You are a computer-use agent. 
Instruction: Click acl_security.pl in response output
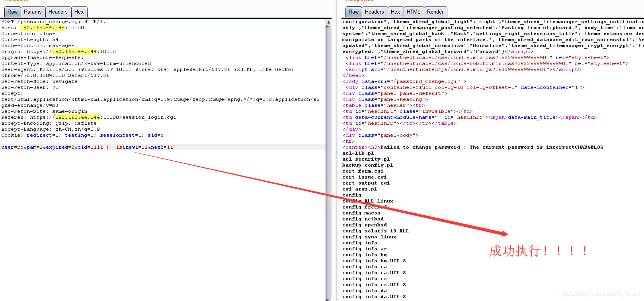(x=366, y=159)
